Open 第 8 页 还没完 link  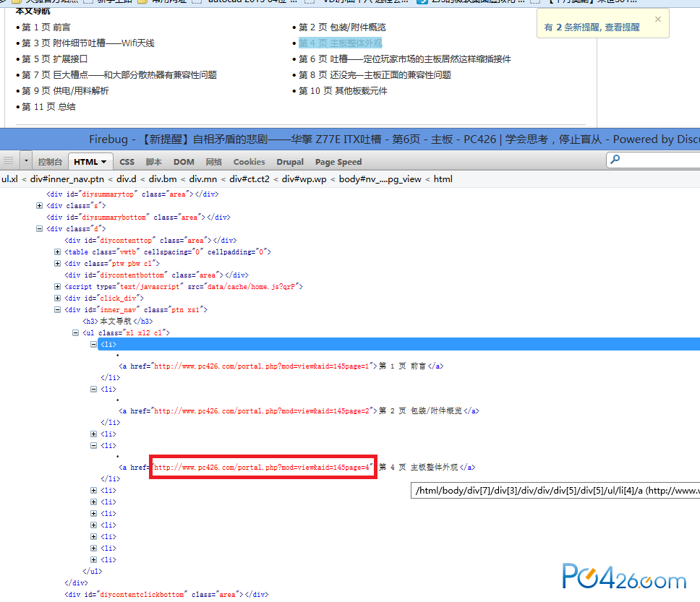[x=375, y=75]
